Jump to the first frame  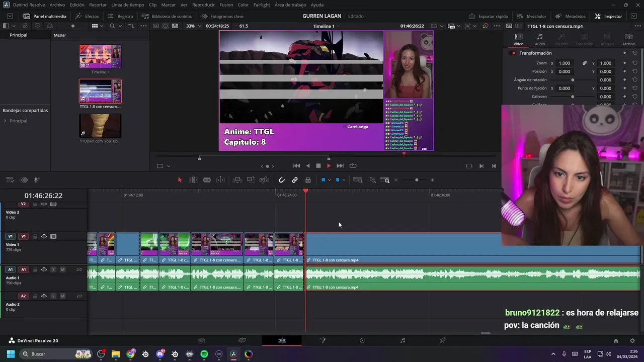coord(297,166)
